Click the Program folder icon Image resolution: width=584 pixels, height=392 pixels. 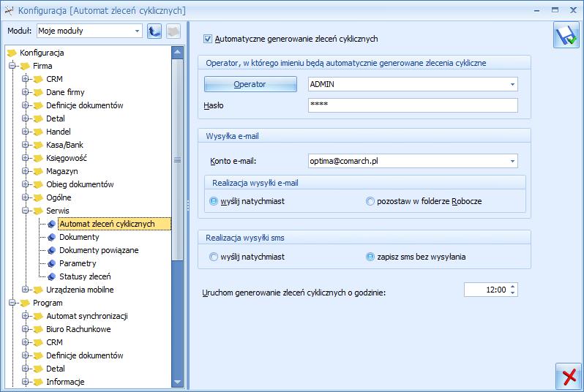[25, 303]
